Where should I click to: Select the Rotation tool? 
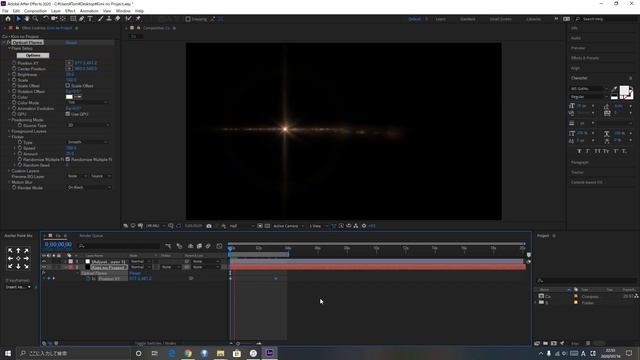click(45, 19)
